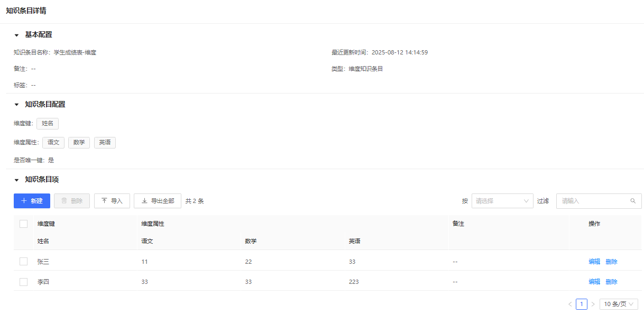Click 编辑 link for 李四 row
The image size is (644, 314).
click(594, 282)
